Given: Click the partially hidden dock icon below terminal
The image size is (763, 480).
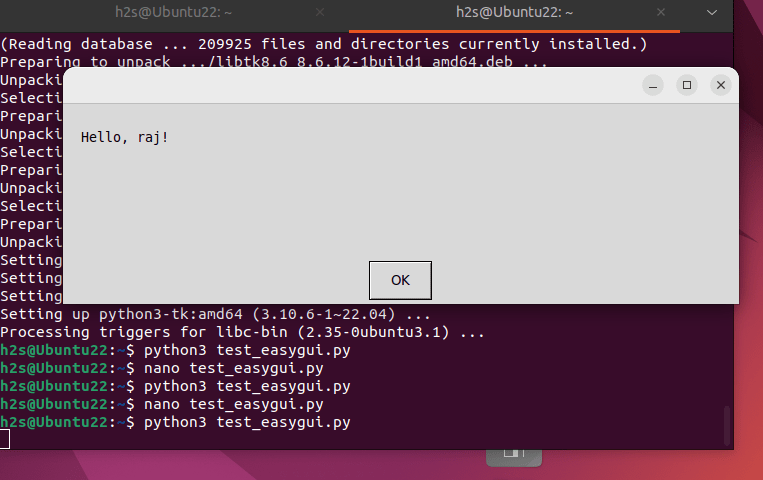Looking at the screenshot, I should (513, 458).
